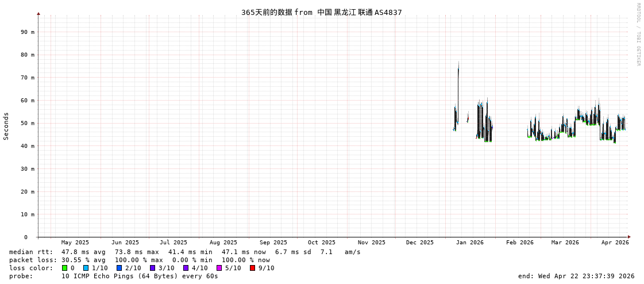Click the RRDTOOL / TOBI OETIKER watermark
Image resolution: width=644 pixels, height=284 pixels.
pos(638,34)
